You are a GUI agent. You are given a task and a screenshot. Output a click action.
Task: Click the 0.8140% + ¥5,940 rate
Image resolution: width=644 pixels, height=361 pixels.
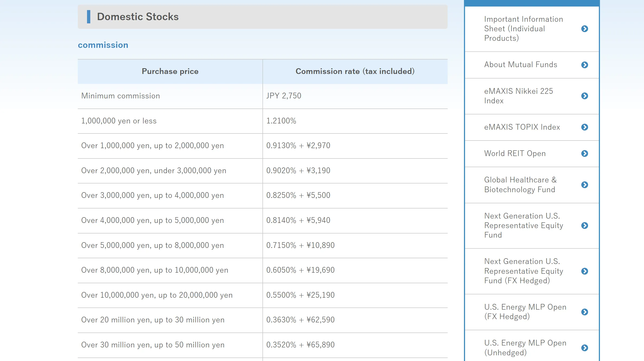point(298,220)
